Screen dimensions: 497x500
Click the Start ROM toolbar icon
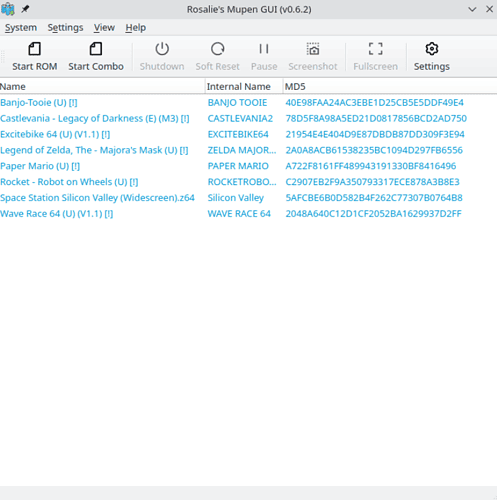[x=34, y=49]
